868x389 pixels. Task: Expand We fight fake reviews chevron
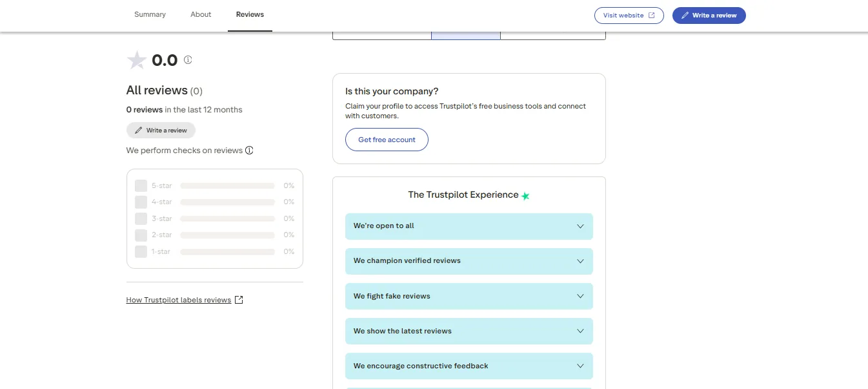point(580,296)
